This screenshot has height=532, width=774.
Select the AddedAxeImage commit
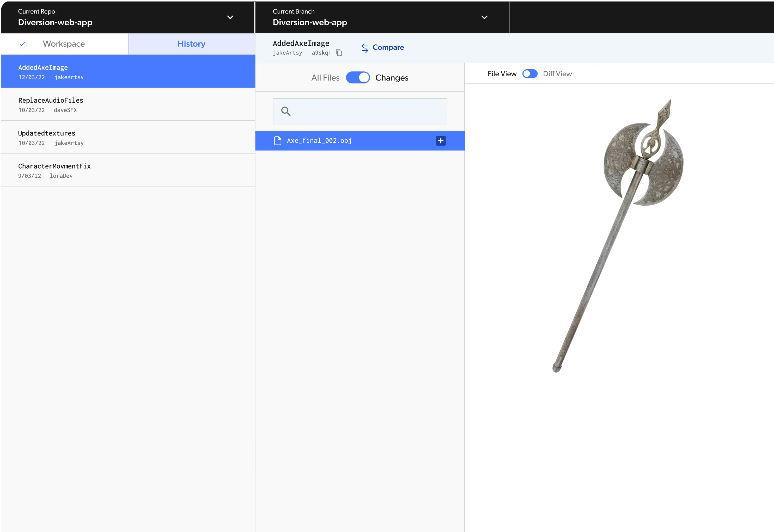pos(128,71)
